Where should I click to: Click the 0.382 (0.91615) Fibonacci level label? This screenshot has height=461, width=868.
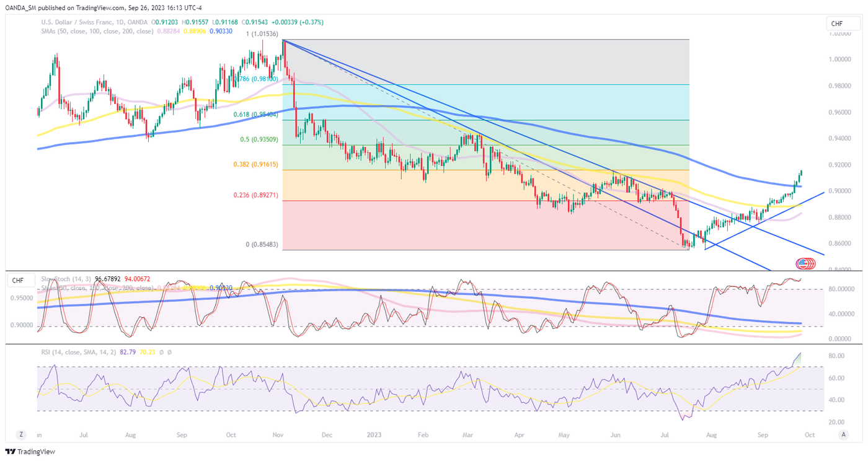(256, 165)
